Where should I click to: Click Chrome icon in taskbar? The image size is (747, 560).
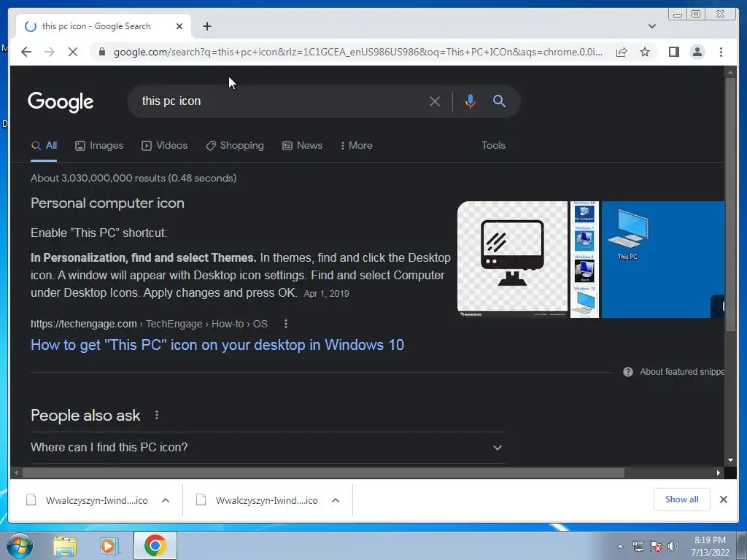155,545
